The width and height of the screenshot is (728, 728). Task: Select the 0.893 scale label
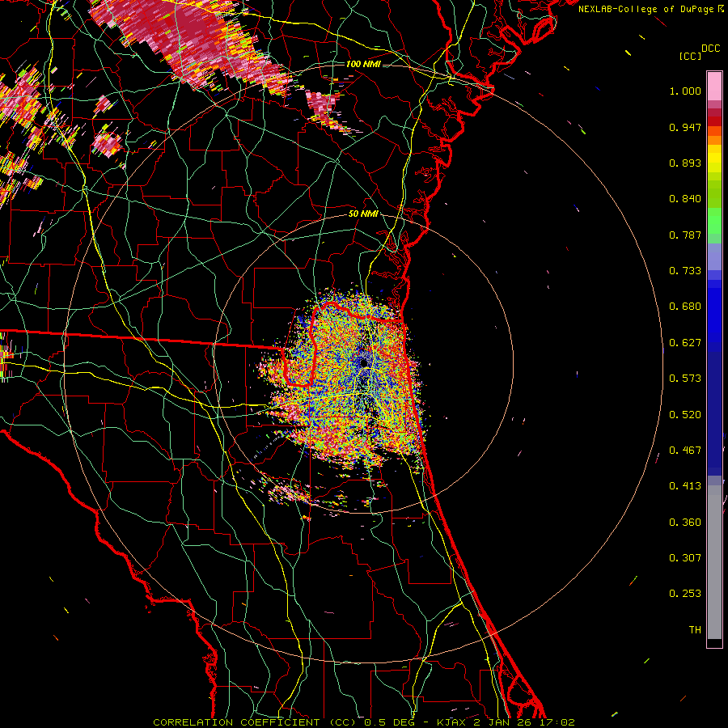coord(685,163)
